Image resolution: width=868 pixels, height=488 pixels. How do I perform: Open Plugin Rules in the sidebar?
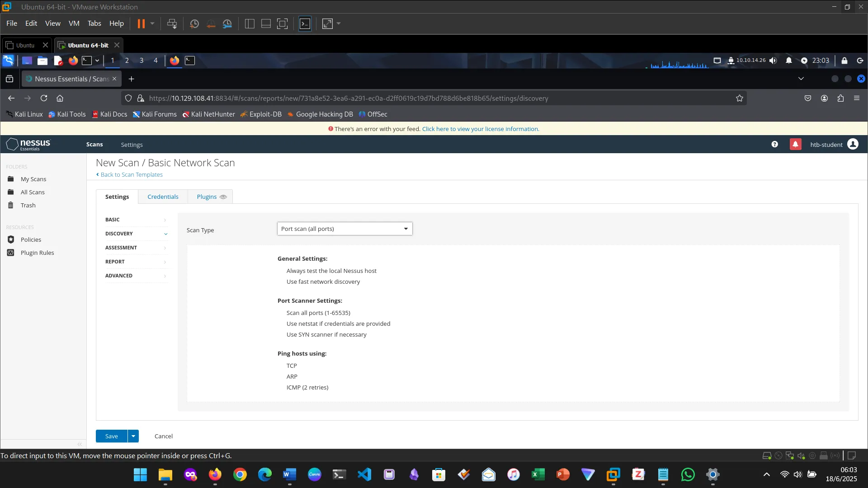37,253
